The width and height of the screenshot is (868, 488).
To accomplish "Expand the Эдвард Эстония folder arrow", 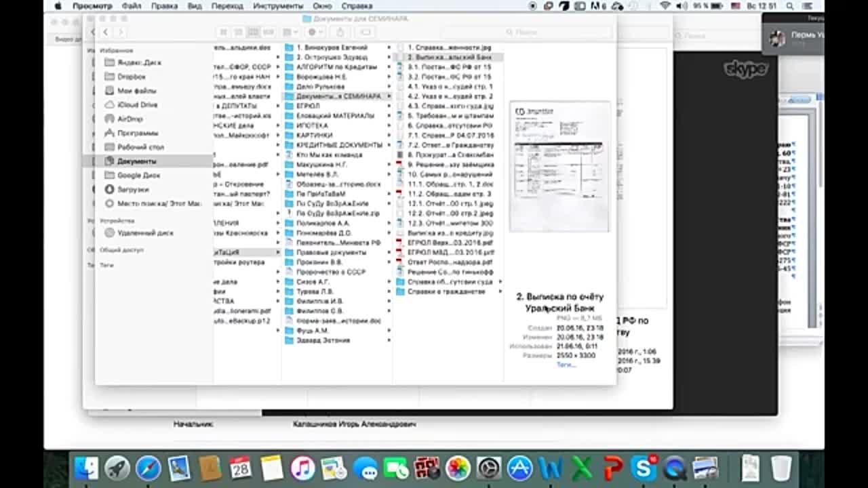I will [x=389, y=340].
